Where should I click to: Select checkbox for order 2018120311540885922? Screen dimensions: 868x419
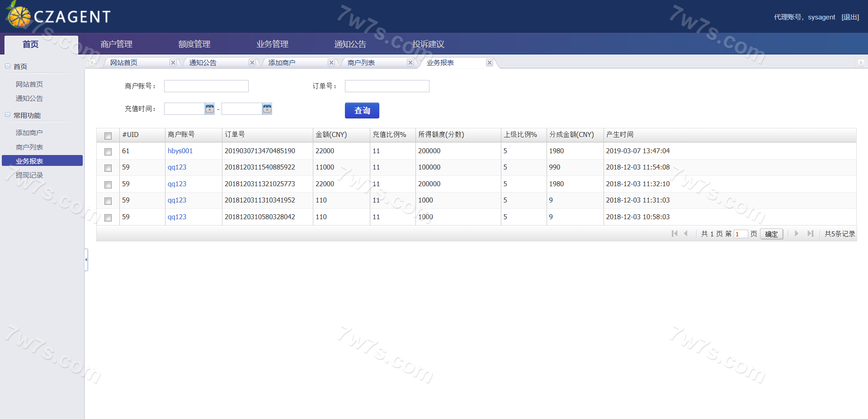pyautogui.click(x=108, y=168)
